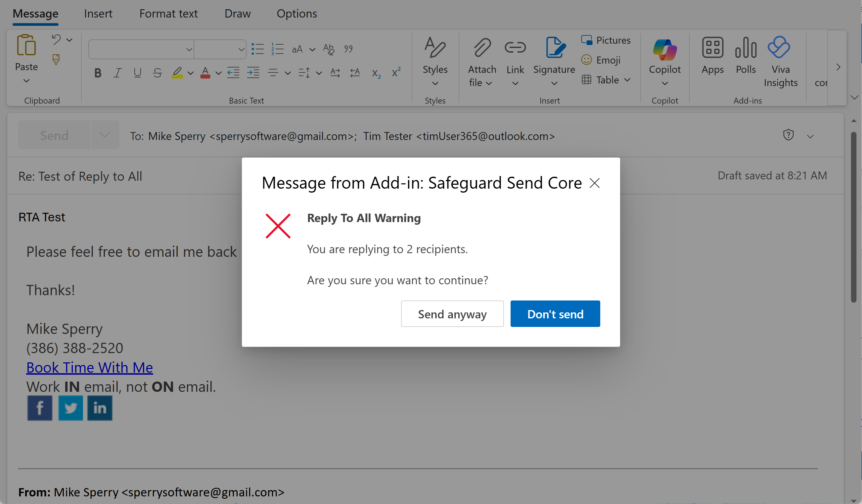Click the right-to-left text direction icon
The width and height of the screenshot is (862, 504).
(355, 72)
